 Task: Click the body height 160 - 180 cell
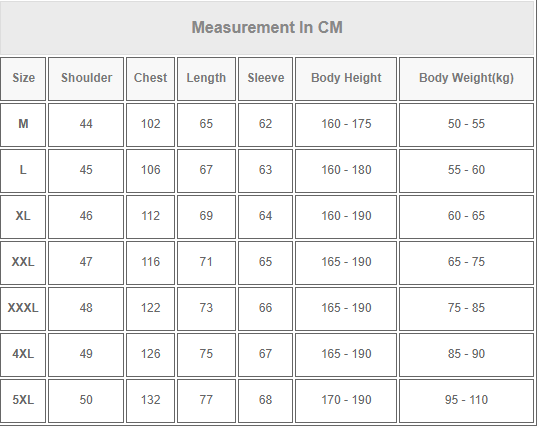[x=346, y=171]
